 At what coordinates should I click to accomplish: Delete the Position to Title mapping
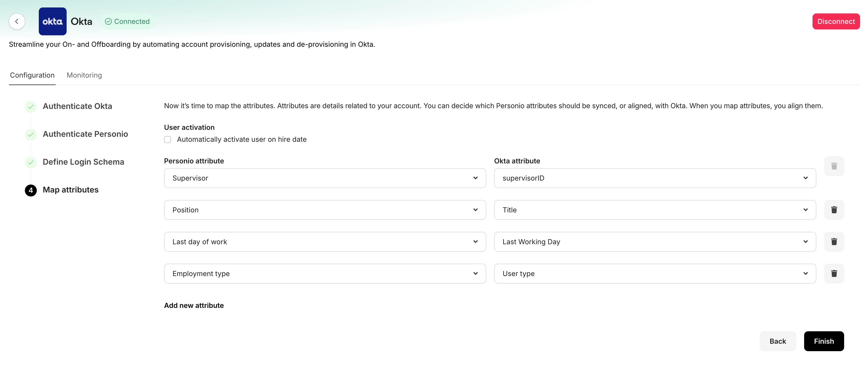coord(834,210)
